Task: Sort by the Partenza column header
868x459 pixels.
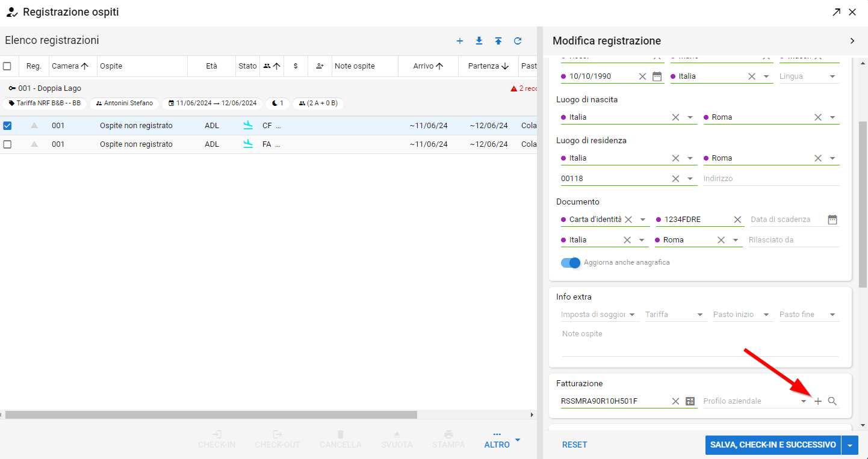Action: coord(488,66)
